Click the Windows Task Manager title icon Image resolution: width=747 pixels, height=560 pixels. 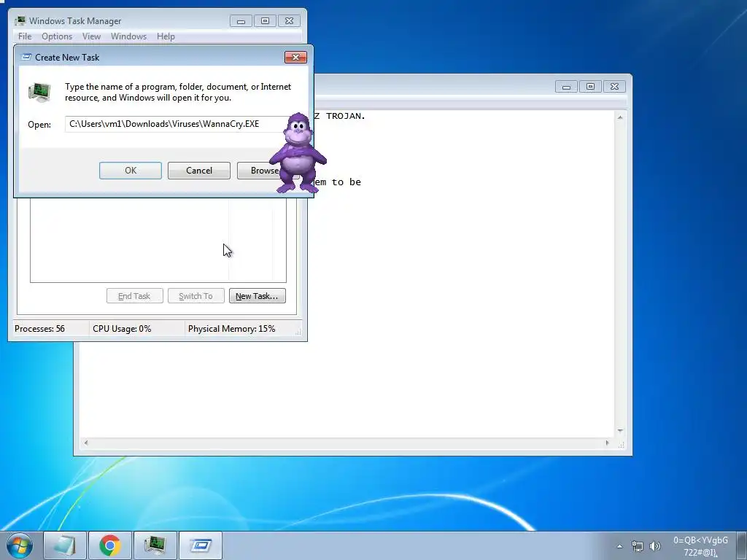point(20,21)
